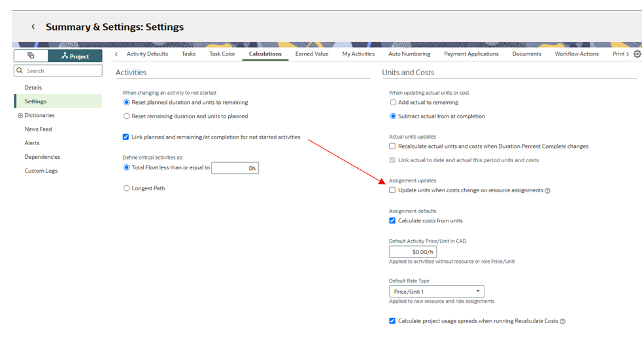Open the Auto Numbering tab
The height and width of the screenshot is (361, 644).
click(409, 54)
